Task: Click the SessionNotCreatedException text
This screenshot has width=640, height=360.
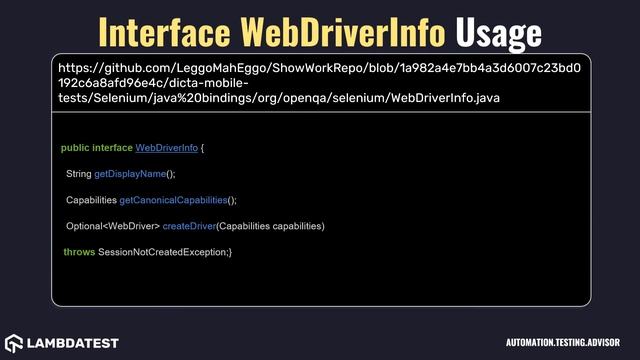Action: pos(162,252)
